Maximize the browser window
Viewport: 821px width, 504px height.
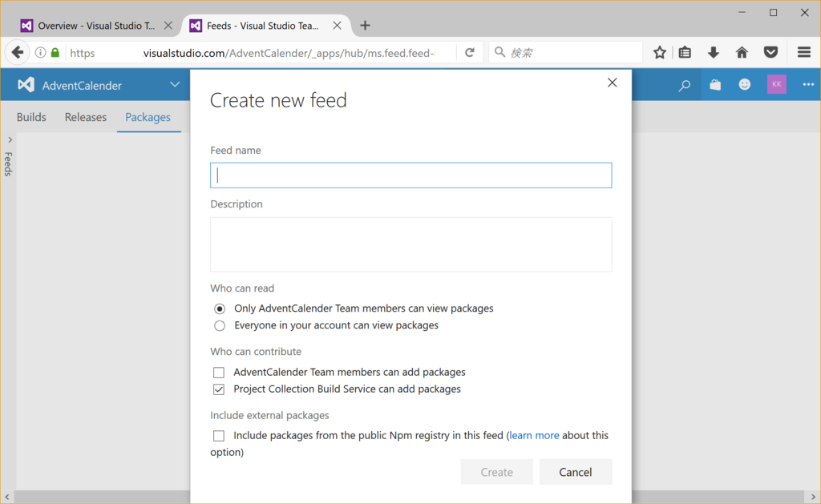774,13
